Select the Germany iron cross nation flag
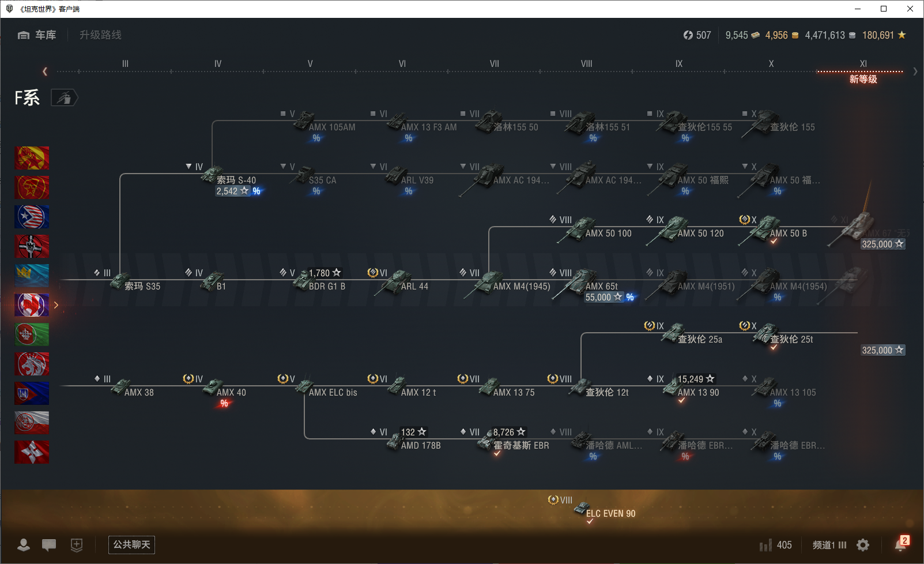 coord(32,246)
